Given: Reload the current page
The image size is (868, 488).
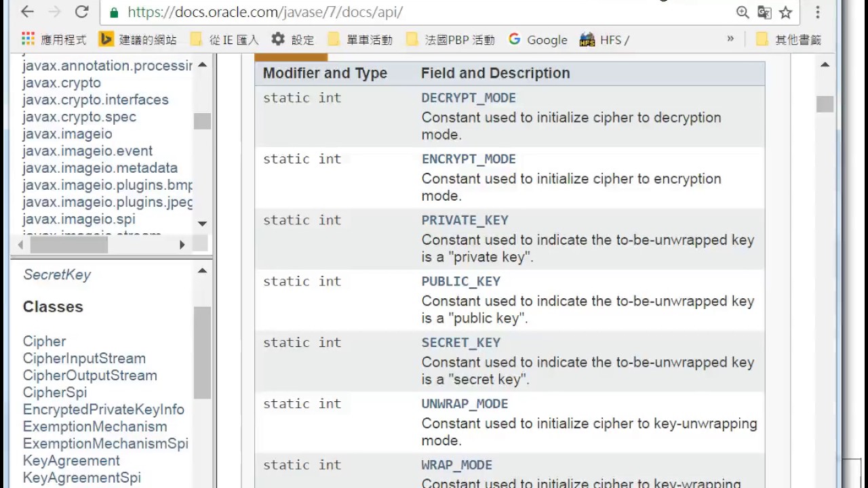Looking at the screenshot, I should [x=82, y=12].
